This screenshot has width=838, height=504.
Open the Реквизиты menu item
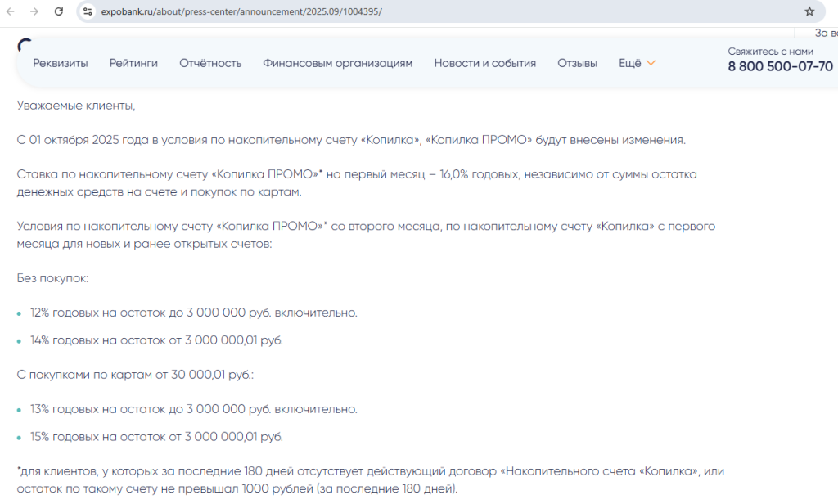[61, 63]
